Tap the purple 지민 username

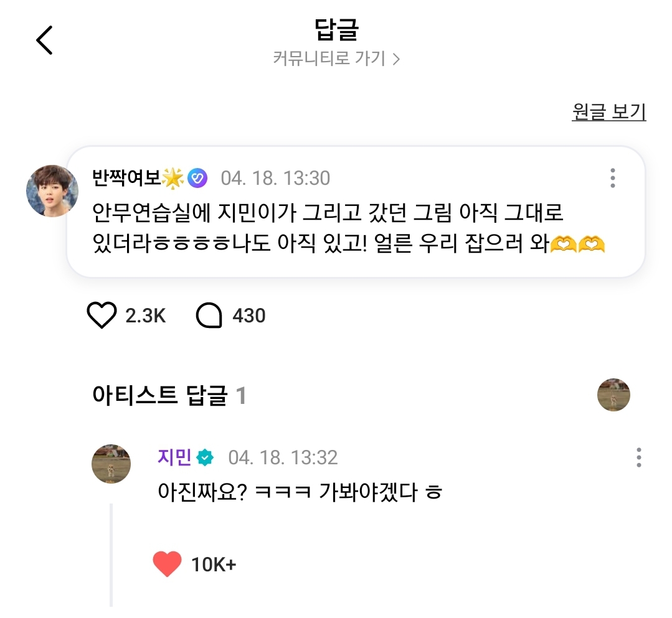click(174, 457)
